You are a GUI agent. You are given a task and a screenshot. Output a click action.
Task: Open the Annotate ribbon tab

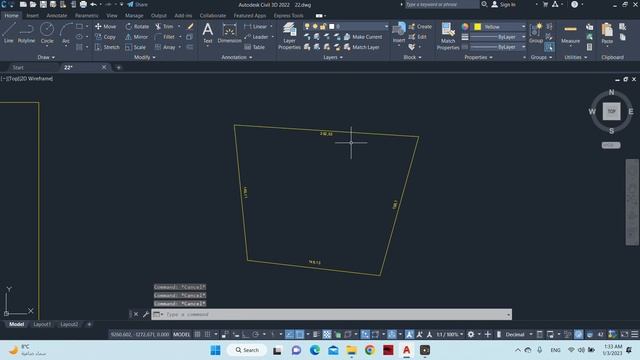(x=57, y=16)
